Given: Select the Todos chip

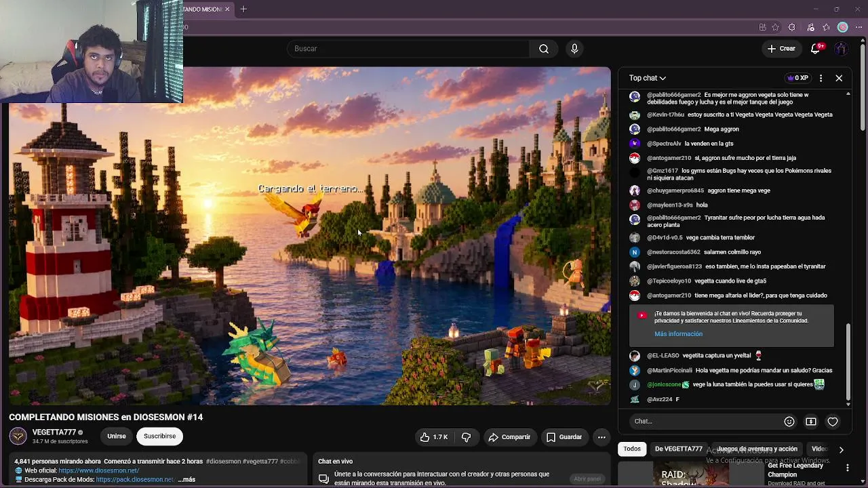Looking at the screenshot, I should click(632, 449).
